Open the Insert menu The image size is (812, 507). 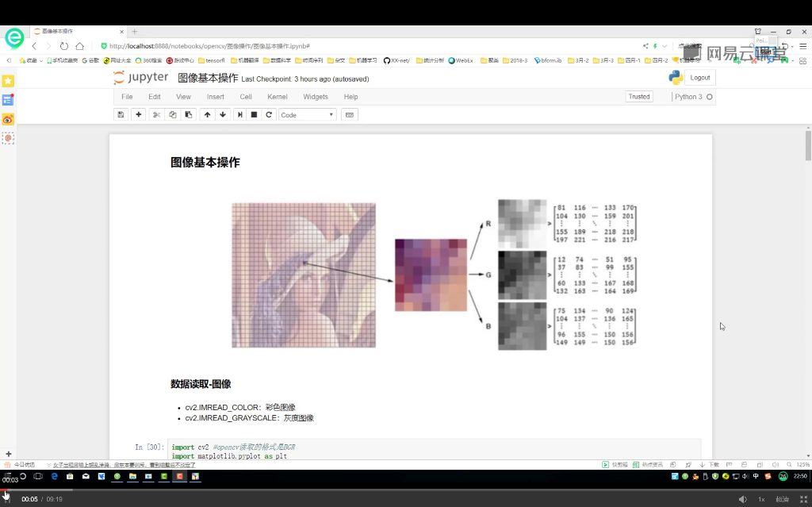216,97
